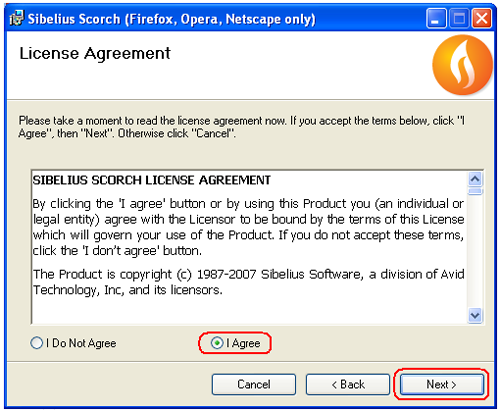Click the scroll-down arrow of license text
The image size is (500, 410).
pos(475,315)
